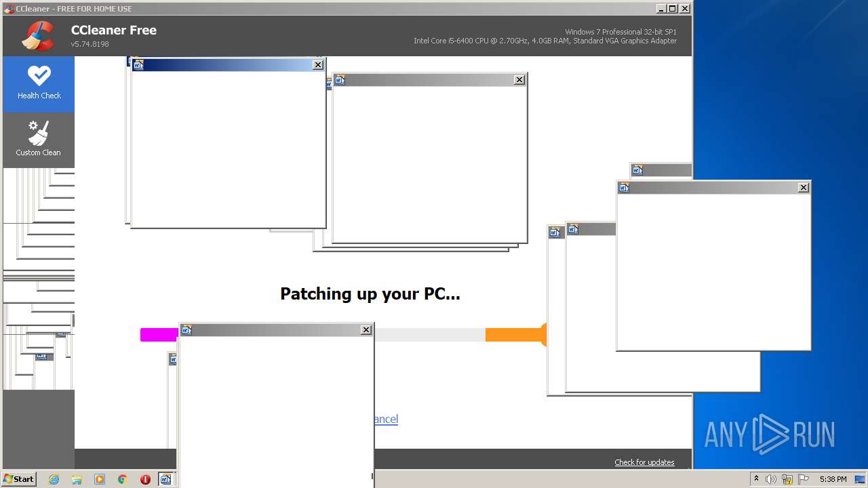Open the Start menu
The width and height of the screenshot is (868, 488).
pos(19,479)
